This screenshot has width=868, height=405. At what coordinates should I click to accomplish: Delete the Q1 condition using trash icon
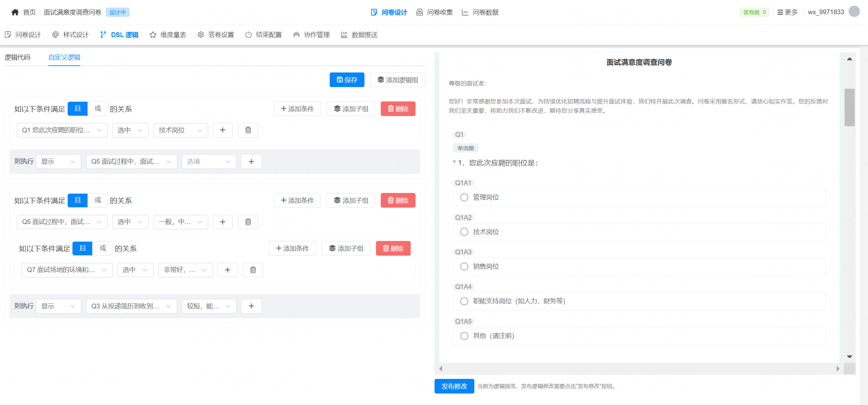click(248, 130)
